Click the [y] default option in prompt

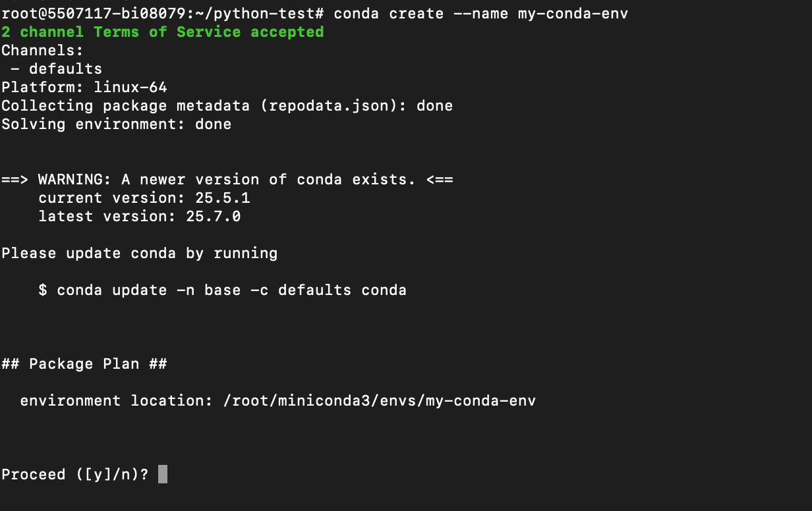[98, 475]
